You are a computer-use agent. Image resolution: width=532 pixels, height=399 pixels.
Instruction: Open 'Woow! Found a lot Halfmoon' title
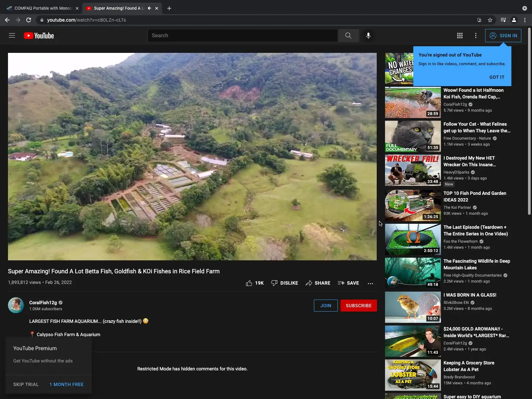coord(473,93)
